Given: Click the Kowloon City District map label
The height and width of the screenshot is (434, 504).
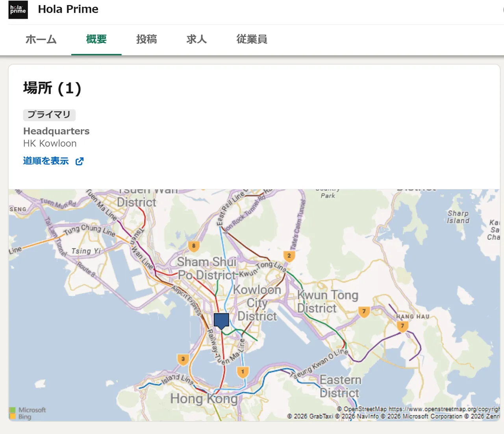Looking at the screenshot, I should tap(257, 303).
